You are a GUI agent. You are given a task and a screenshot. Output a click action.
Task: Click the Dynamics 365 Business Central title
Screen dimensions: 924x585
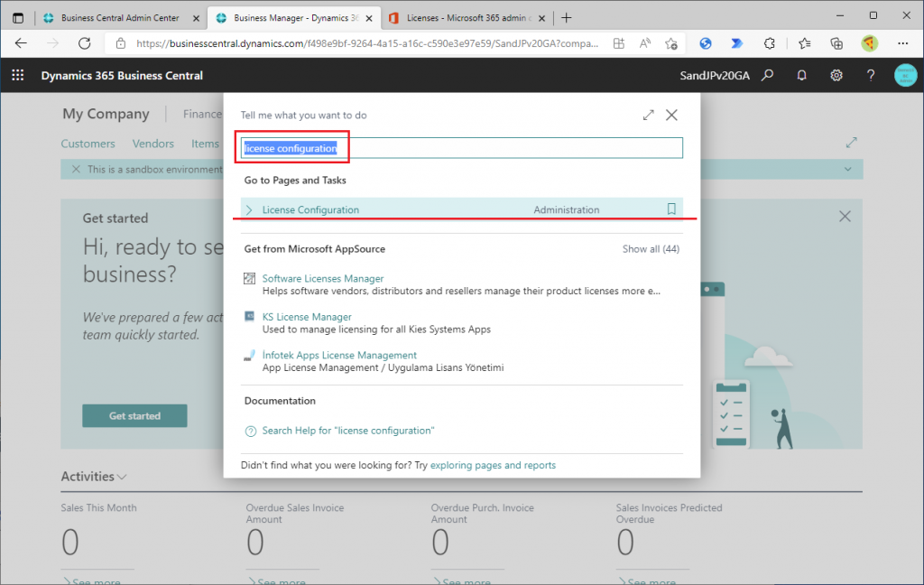tap(122, 76)
